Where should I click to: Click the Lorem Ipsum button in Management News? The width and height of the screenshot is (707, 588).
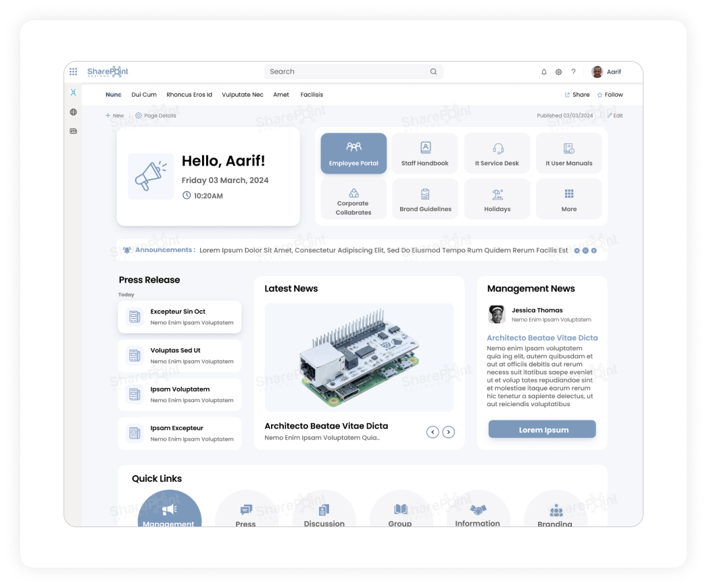coord(542,429)
